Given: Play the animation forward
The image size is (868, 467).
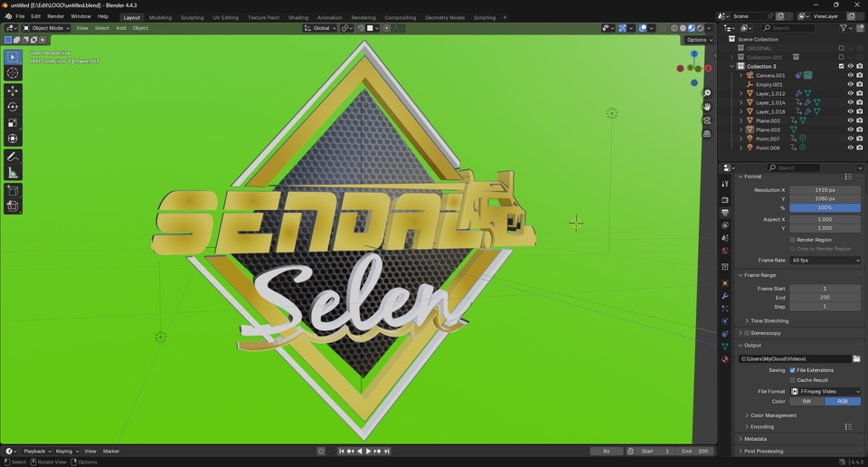Looking at the screenshot, I should pyautogui.click(x=369, y=451).
